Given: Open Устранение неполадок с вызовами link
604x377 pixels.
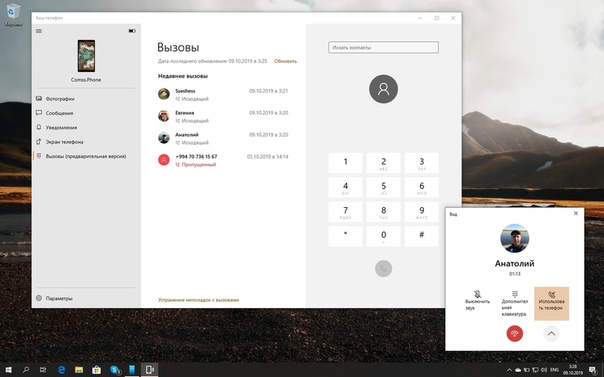Looking at the screenshot, I should coord(198,300).
